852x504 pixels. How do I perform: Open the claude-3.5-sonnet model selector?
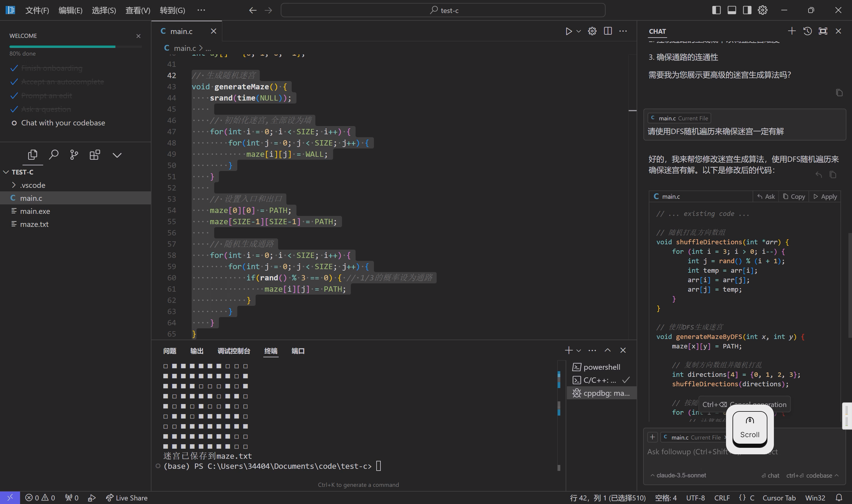pos(678,476)
